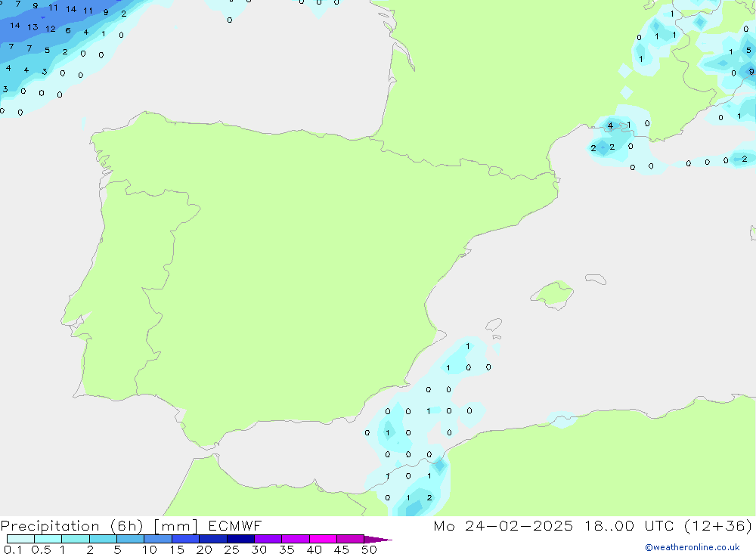The width and height of the screenshot is (756, 554).
Task: Click the 'Precipitation (6h) [mm] ECMWF' title text
Action: pos(131,526)
